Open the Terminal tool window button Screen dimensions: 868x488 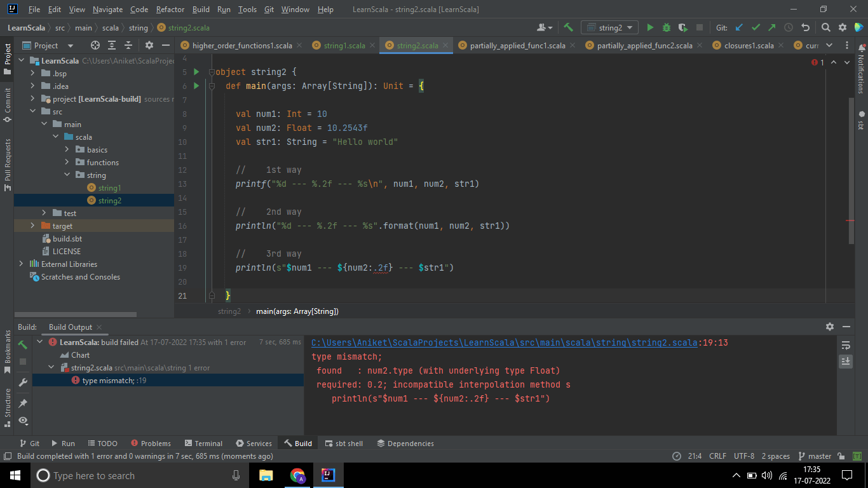tap(203, 444)
